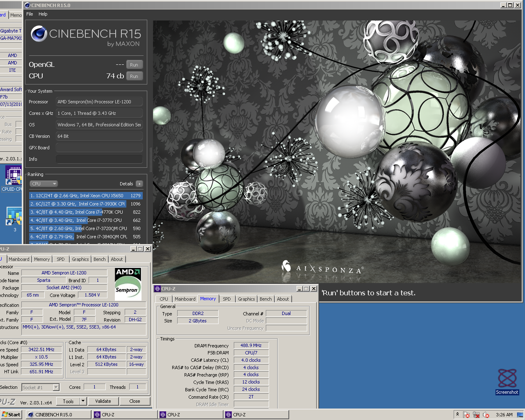Image resolution: width=525 pixels, height=420 pixels.
Task: Click CPU-Z icon in Memory window title bar
Action: (157, 289)
